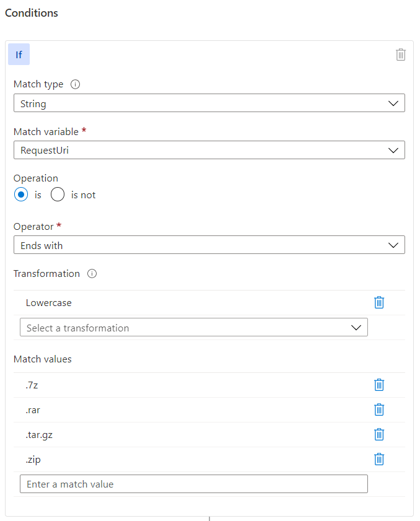This screenshot has width=420, height=521.
Task: Click the Lowercase transformation row
Action: (209, 303)
